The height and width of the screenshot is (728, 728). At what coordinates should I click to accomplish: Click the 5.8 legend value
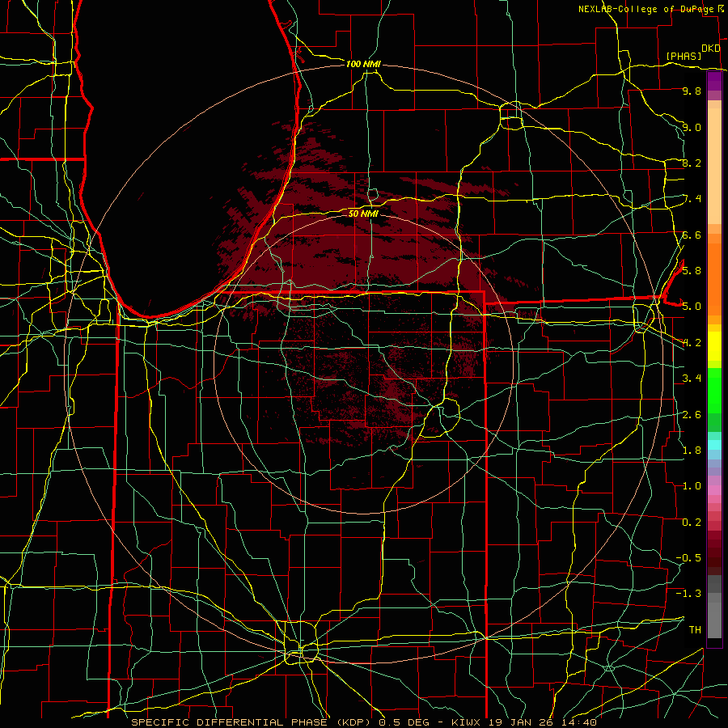click(692, 270)
